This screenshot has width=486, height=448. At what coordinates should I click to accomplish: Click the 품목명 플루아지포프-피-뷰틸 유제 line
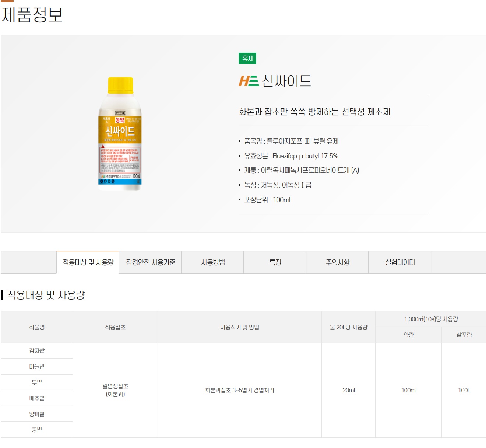coord(291,141)
